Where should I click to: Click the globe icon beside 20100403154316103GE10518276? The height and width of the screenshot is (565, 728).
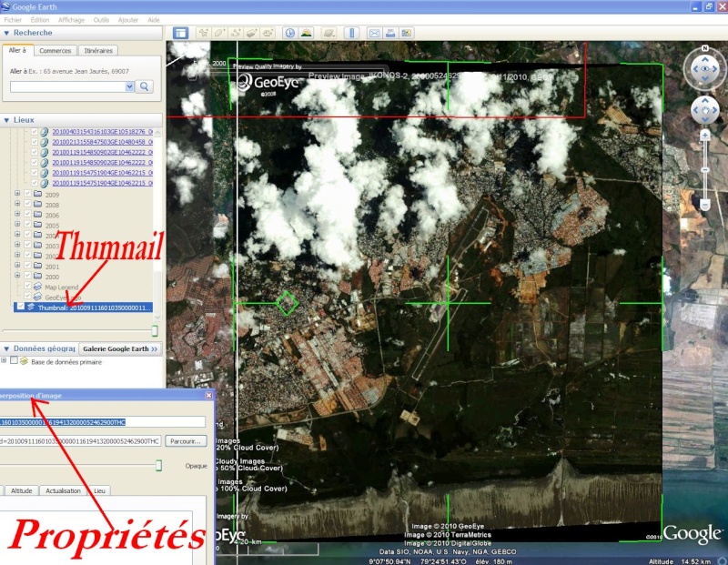coord(44,132)
